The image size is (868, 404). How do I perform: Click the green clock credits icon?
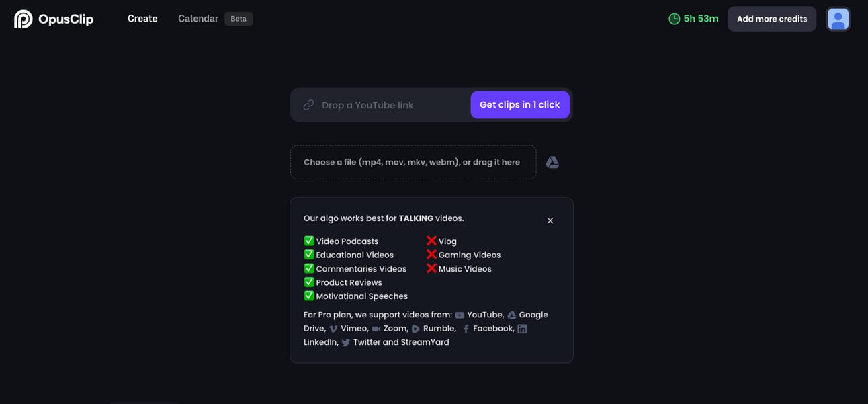tap(675, 19)
